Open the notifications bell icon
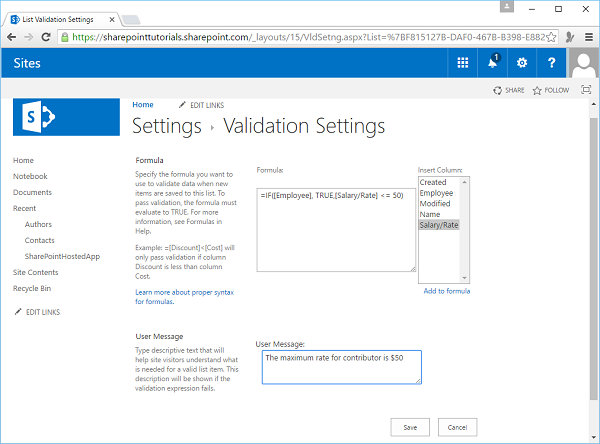600x444 pixels. (x=492, y=63)
